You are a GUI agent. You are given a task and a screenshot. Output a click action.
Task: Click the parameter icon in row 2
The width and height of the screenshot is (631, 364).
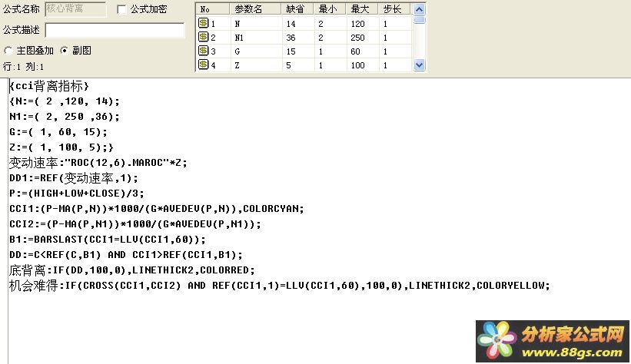coord(203,37)
